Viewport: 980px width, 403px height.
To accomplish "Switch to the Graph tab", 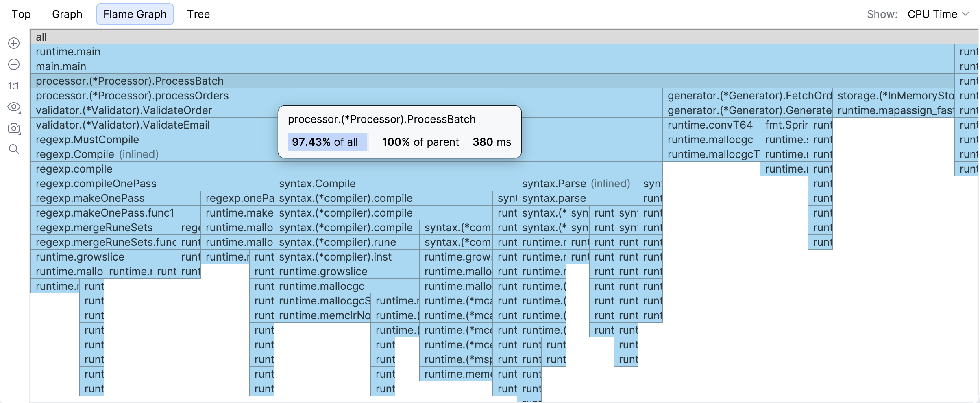I will coord(67,14).
